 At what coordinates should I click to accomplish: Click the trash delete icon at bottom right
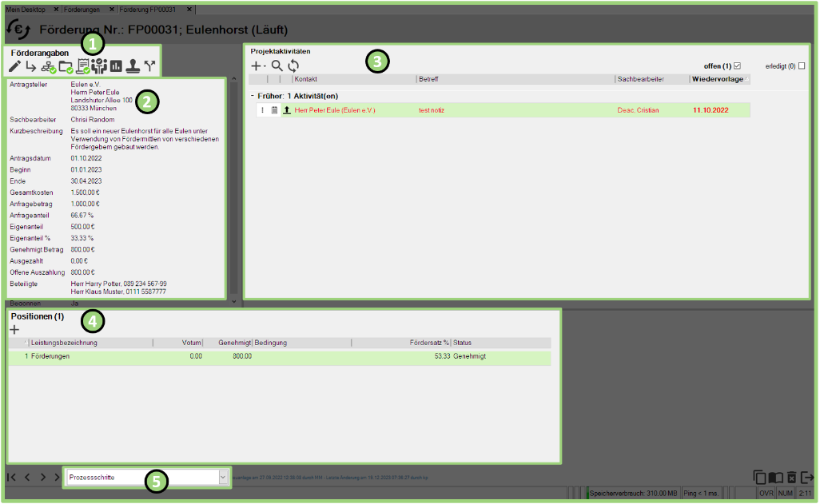click(791, 477)
